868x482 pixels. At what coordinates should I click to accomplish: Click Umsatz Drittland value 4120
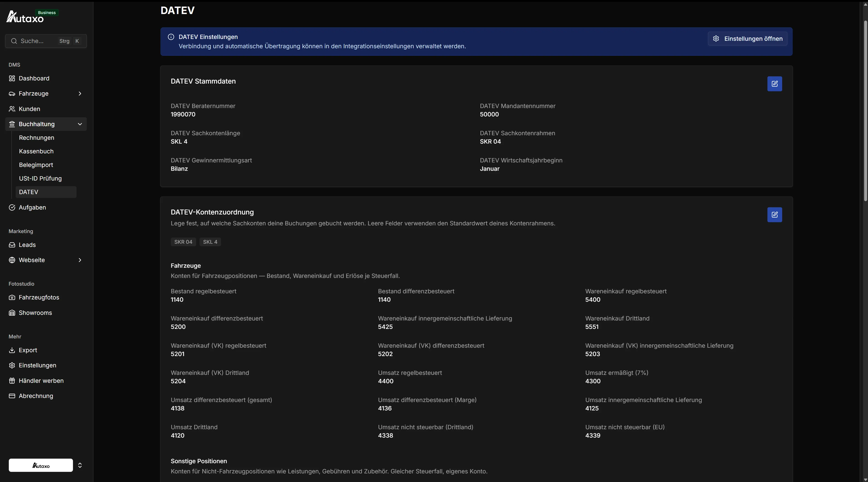point(178,436)
